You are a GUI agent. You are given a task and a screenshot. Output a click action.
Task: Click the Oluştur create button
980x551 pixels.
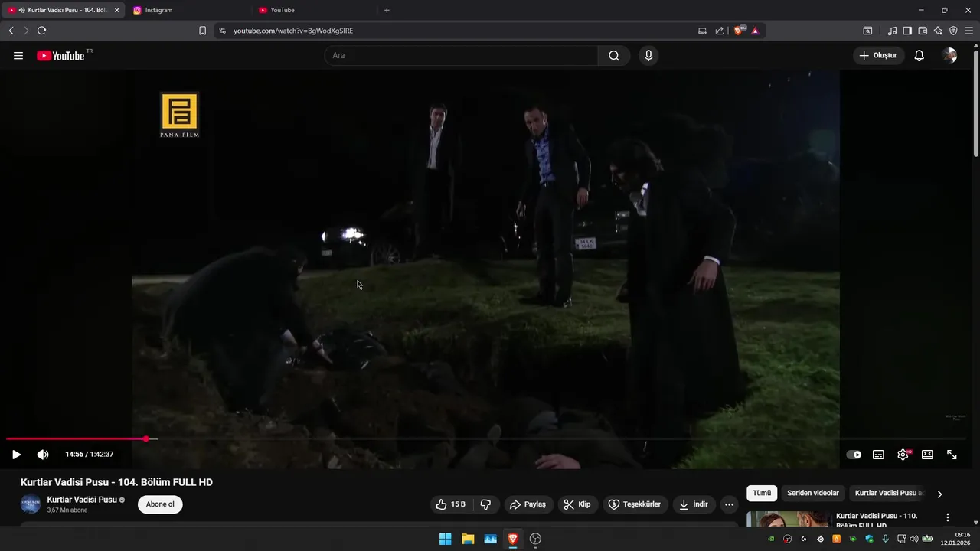tap(879, 56)
